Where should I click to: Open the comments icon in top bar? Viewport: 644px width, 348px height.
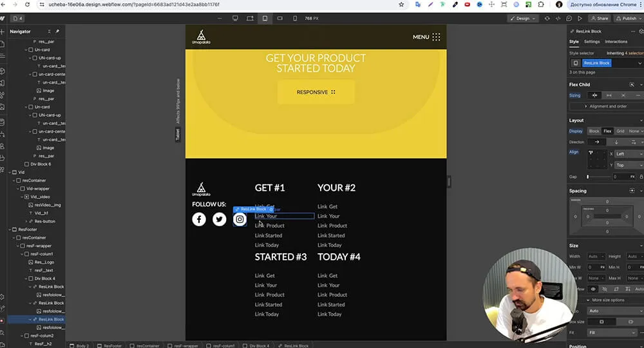(569, 19)
